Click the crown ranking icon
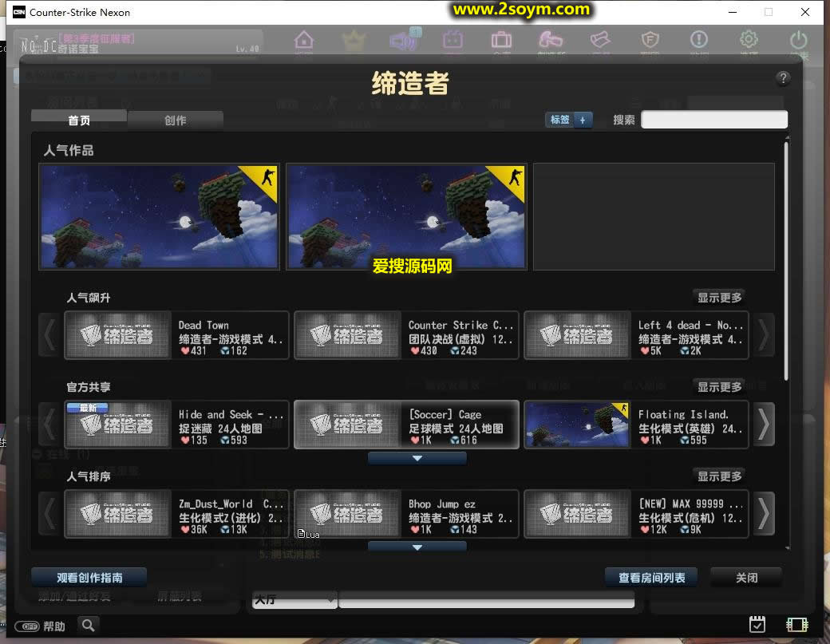Viewport: 830px width, 644px height. click(354, 41)
